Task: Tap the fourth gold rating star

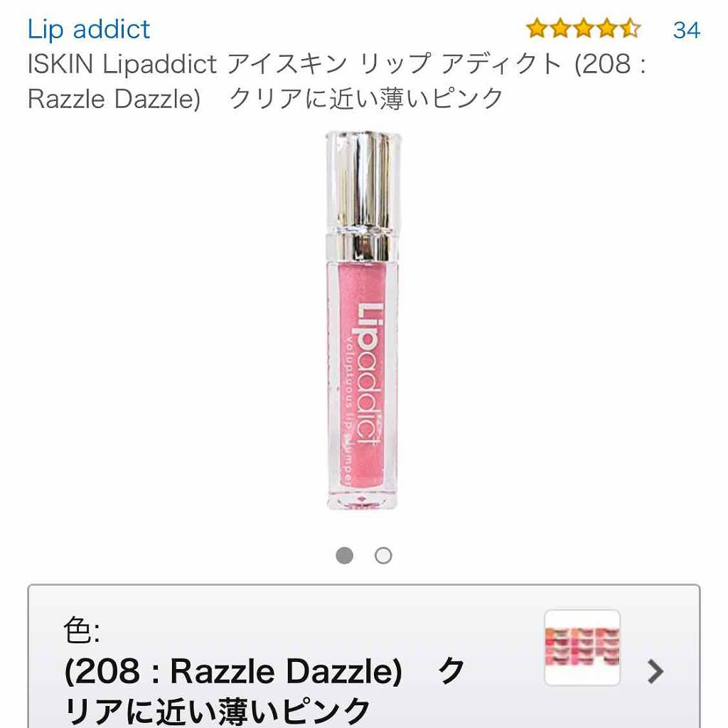Action: [607, 28]
